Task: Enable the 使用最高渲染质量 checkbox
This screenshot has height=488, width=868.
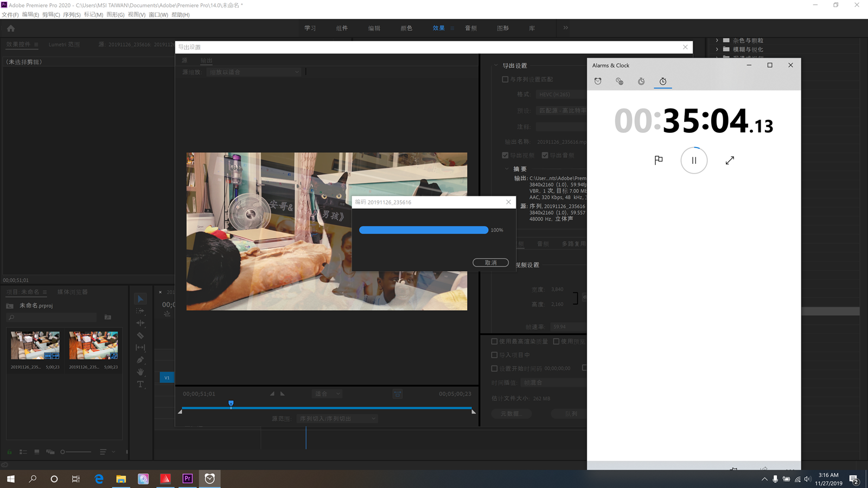Action: tap(494, 342)
